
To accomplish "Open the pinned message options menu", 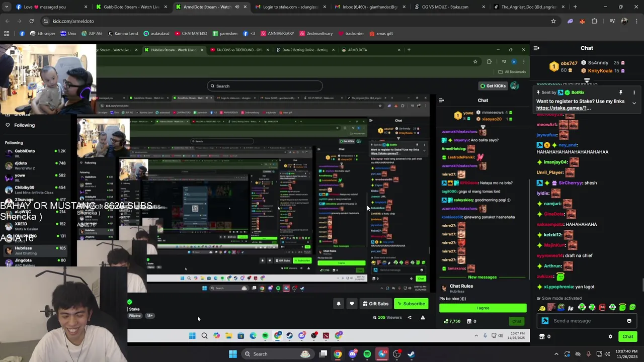I will 634,93.
